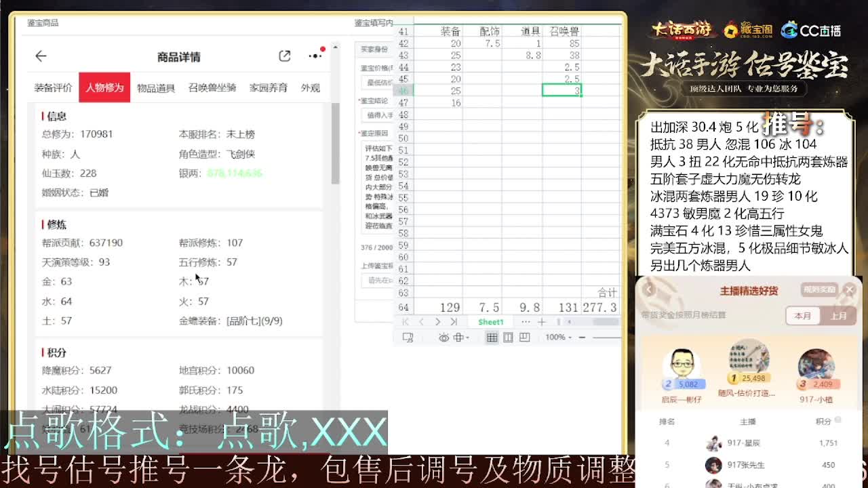Select the 本月 ranking toggle
The width and height of the screenshot is (868, 488).
[803, 316]
